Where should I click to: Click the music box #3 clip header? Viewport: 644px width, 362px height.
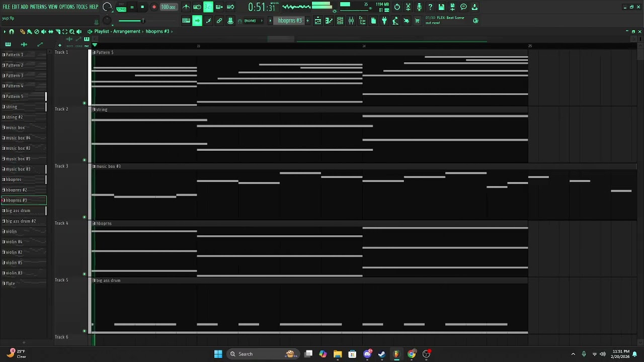364,166
